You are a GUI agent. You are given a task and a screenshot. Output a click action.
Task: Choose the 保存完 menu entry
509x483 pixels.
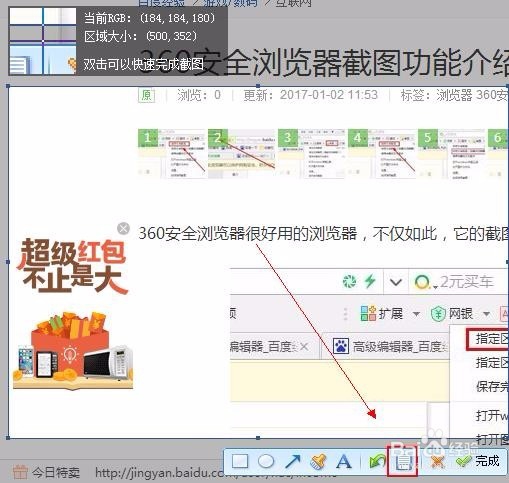[492, 386]
